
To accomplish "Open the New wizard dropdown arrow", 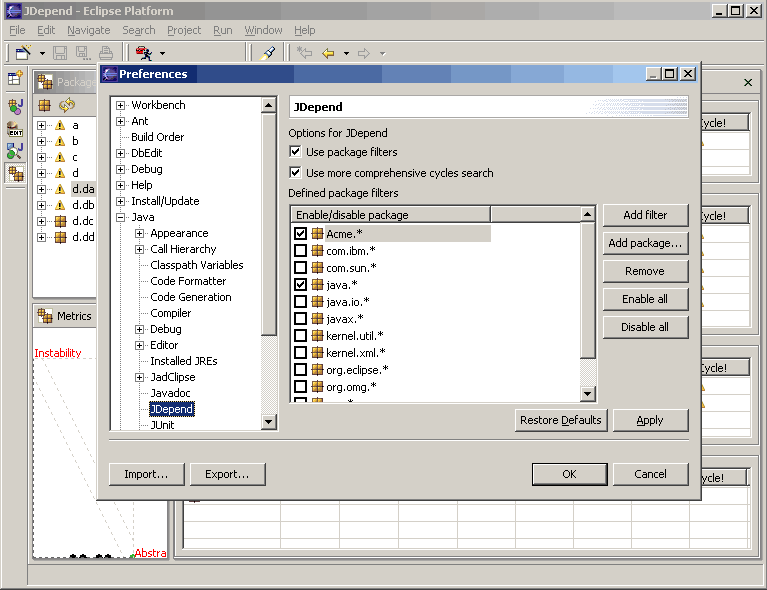I will tap(43, 53).
